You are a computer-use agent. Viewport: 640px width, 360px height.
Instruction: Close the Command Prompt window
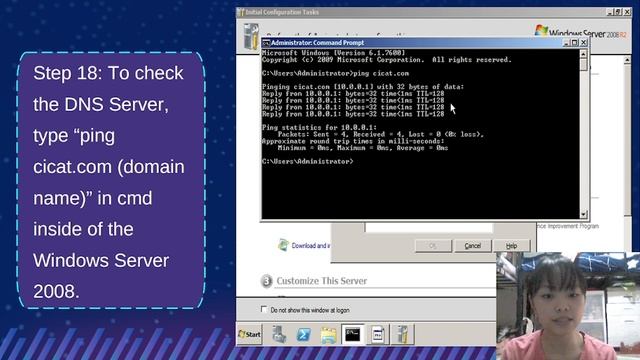pos(584,42)
